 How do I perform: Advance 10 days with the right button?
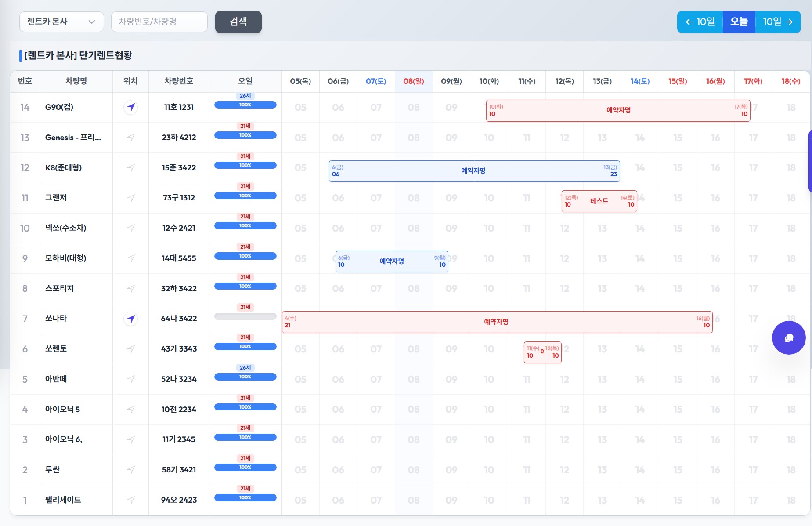click(778, 22)
